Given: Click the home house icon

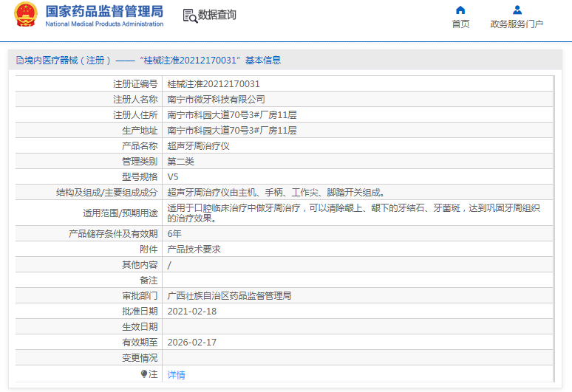Looking at the screenshot, I should pos(460,10).
